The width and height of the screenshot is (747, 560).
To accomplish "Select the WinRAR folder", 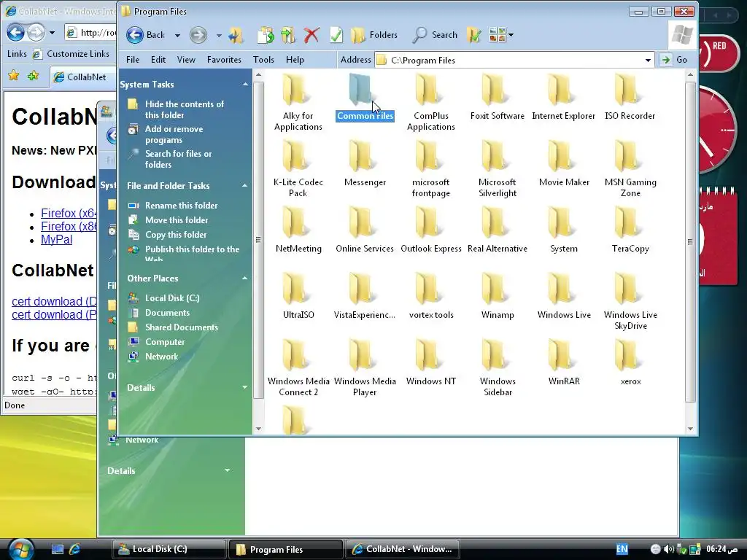I will coord(564,362).
